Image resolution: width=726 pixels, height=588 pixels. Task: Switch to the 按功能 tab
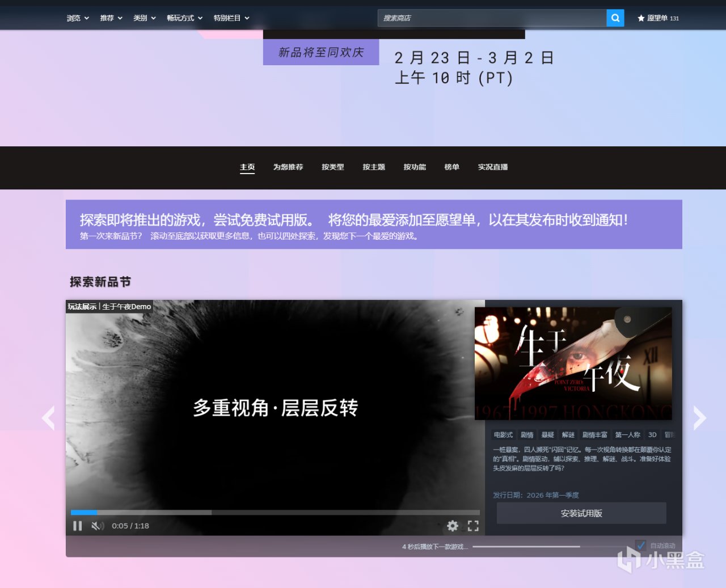coord(415,167)
